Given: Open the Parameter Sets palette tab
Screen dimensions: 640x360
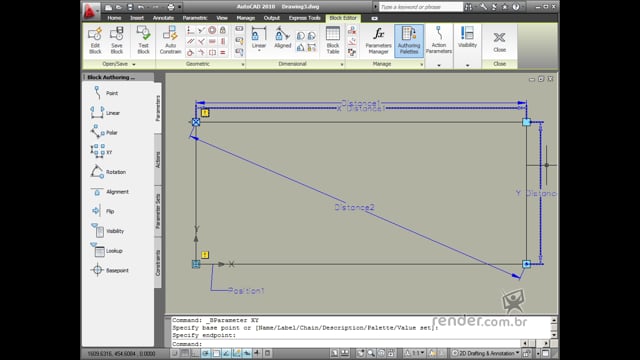Looking at the screenshot, I should pyautogui.click(x=158, y=211).
